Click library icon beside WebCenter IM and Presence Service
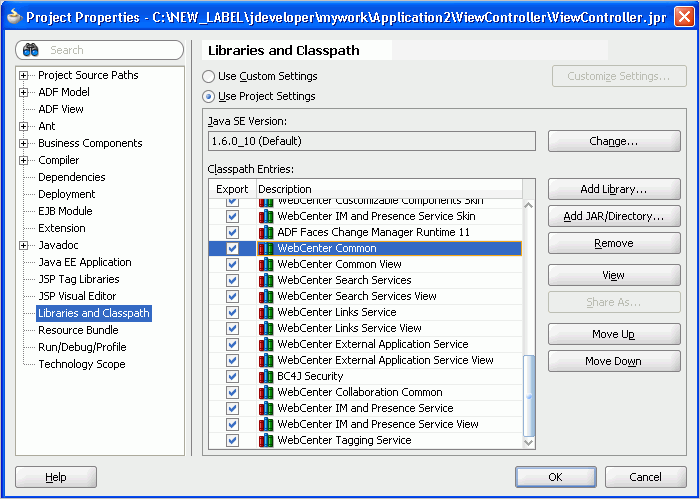Screen dimensions: 700x499 pos(266,408)
